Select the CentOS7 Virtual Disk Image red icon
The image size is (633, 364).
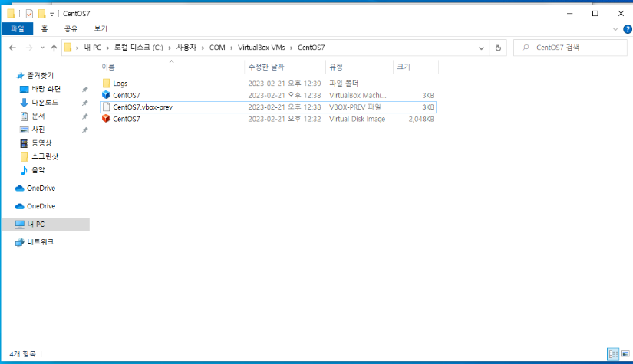pyautogui.click(x=106, y=119)
